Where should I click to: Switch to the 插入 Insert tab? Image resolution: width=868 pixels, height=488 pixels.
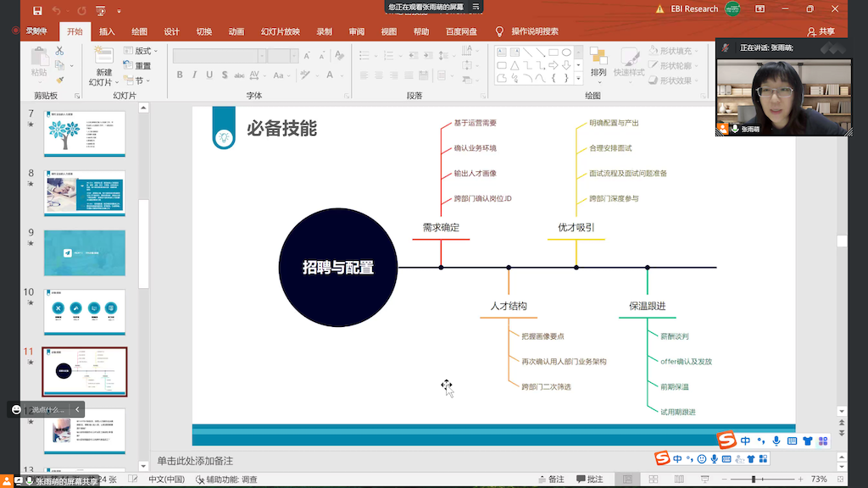tap(107, 31)
